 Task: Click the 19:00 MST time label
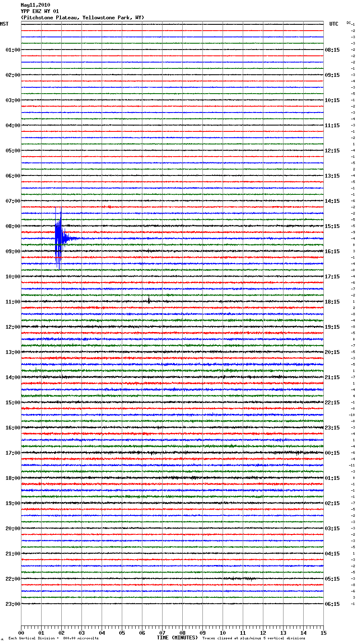point(13,503)
